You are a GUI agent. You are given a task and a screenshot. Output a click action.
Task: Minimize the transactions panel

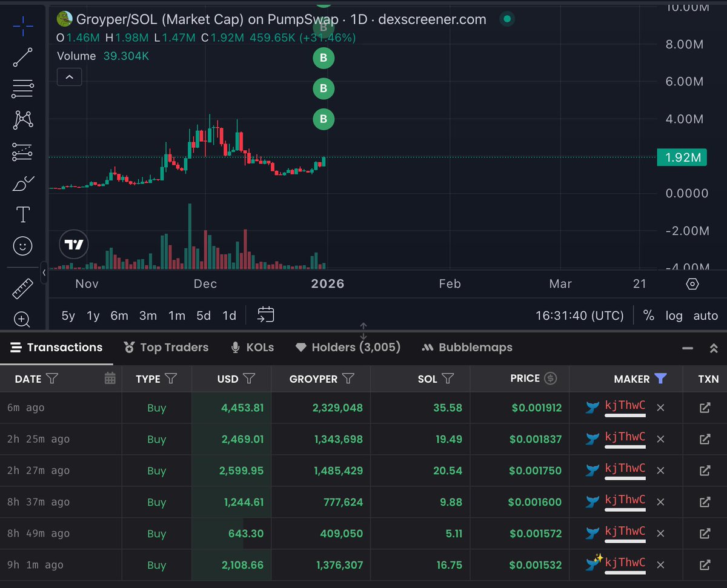pyautogui.click(x=688, y=348)
